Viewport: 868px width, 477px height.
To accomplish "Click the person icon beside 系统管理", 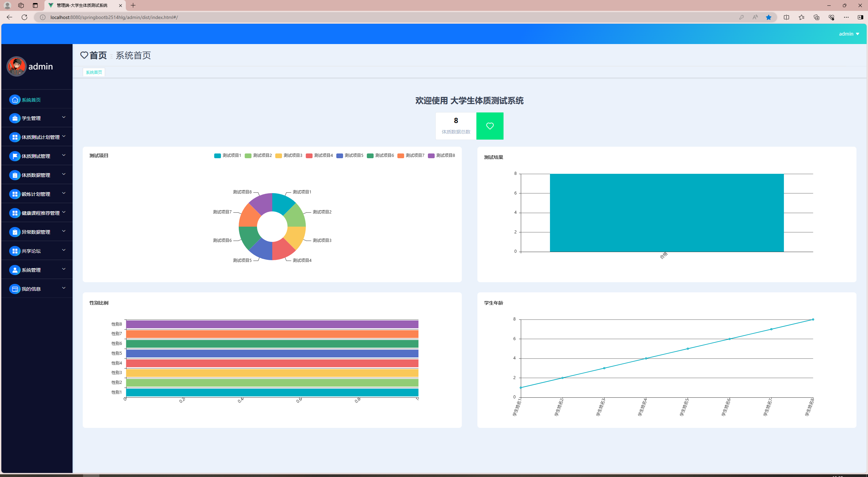I will coord(15,270).
